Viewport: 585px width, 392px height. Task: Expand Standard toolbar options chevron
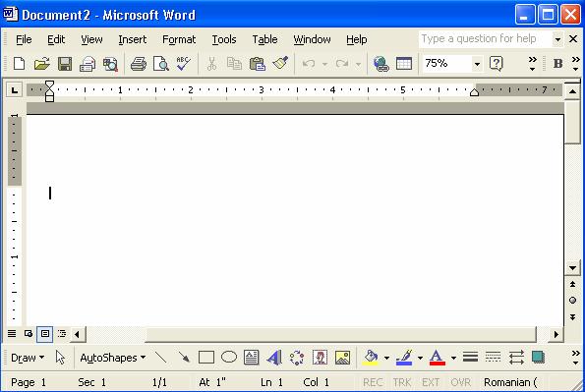click(532, 64)
